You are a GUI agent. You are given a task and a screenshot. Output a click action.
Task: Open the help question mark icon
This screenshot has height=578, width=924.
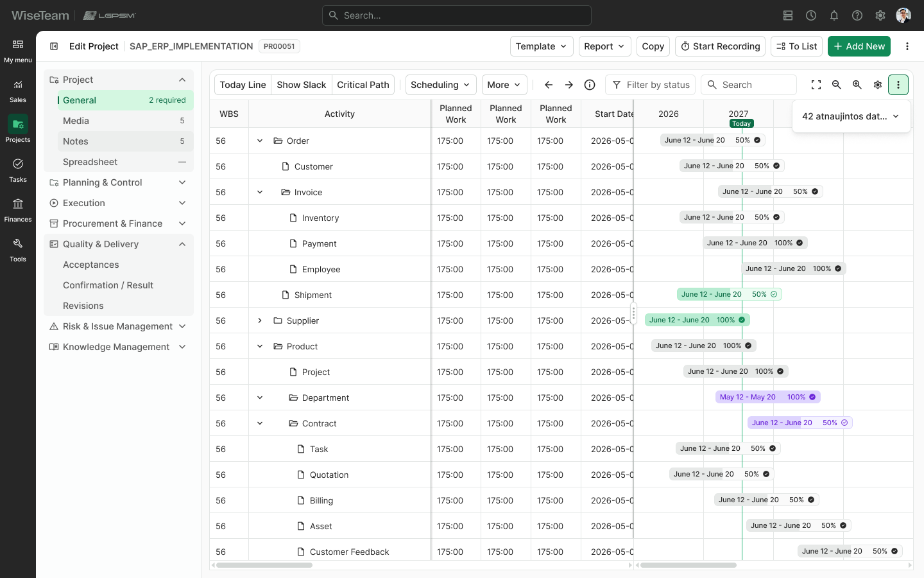coord(857,15)
